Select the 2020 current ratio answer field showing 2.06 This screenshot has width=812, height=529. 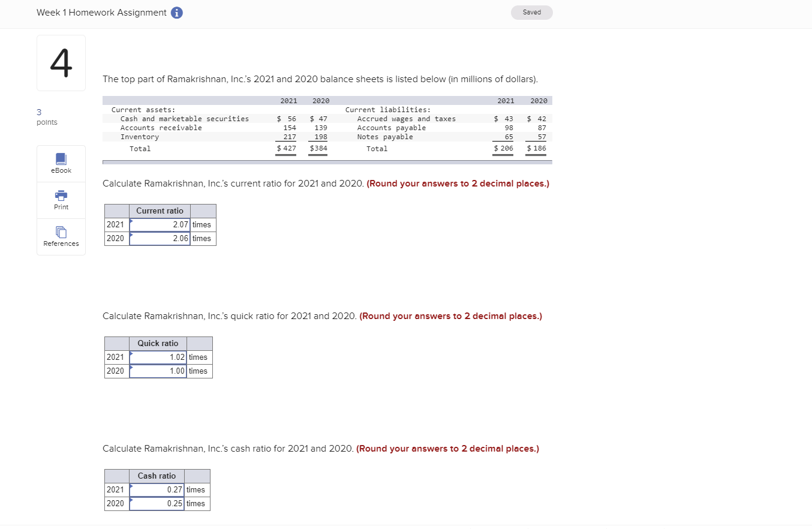pyautogui.click(x=159, y=238)
